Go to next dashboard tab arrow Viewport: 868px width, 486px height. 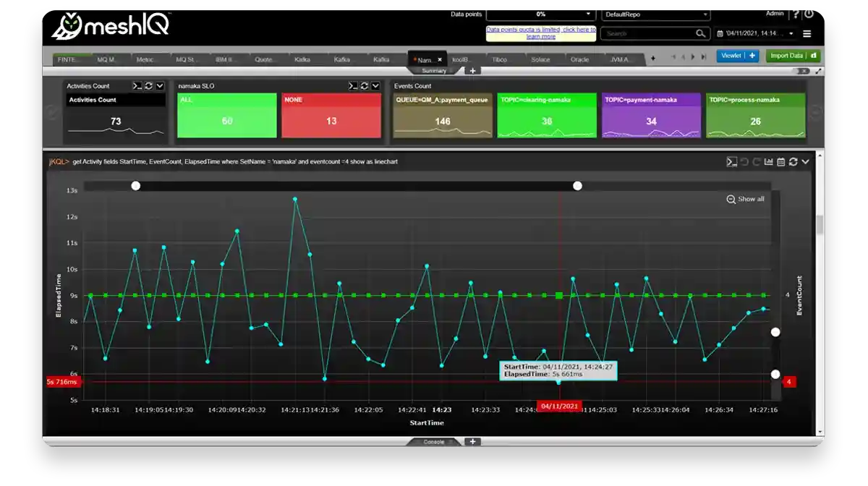pos(693,56)
